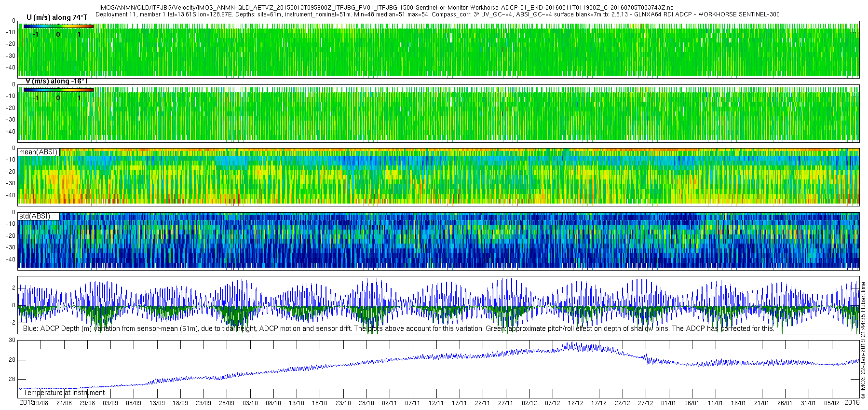This screenshot has width=868, height=410.
Task: Click the 2016 year label on time axis
Action: (x=852, y=402)
